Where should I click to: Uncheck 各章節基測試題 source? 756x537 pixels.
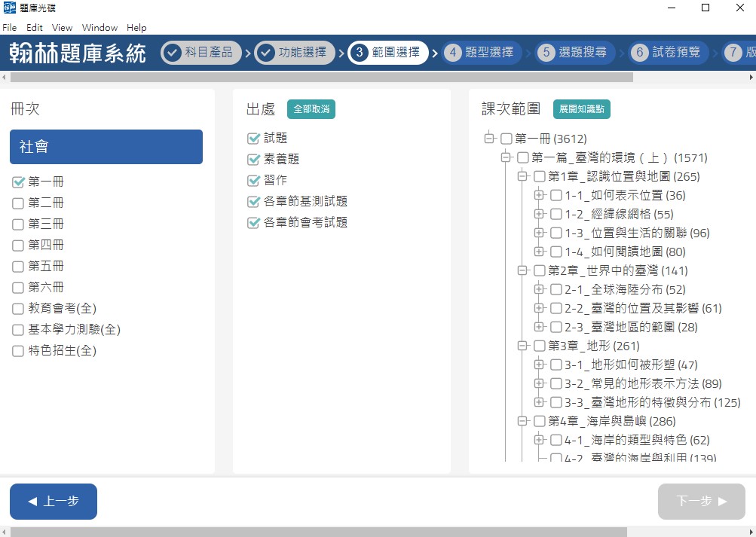coord(253,201)
